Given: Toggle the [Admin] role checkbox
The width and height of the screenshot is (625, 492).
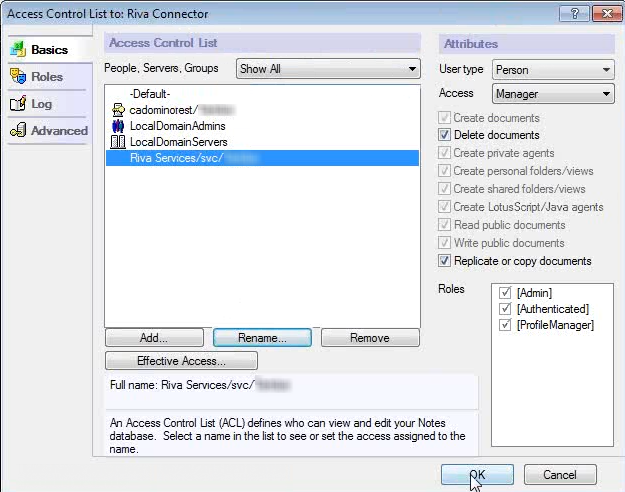Looking at the screenshot, I should pos(505,293).
